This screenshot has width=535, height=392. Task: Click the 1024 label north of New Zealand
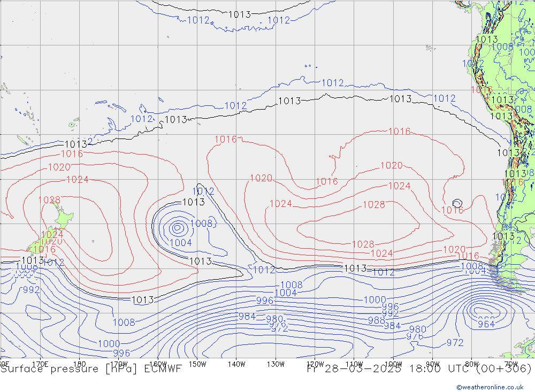[78, 180]
